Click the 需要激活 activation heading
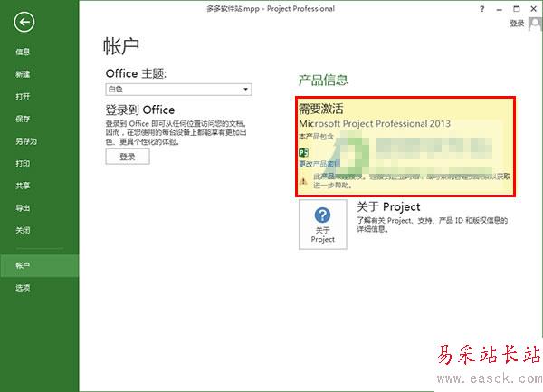This screenshot has width=543, height=392. [321, 109]
